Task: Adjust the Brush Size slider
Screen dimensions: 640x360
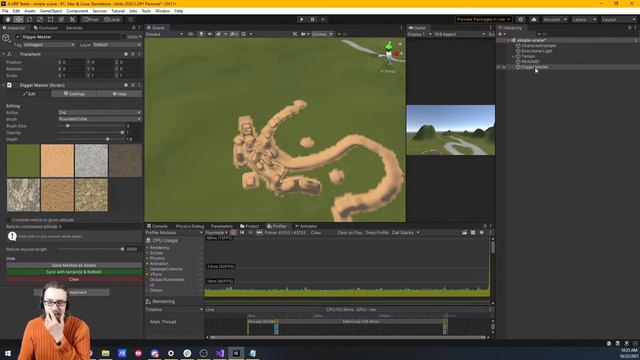Action: pyautogui.click(x=91, y=126)
